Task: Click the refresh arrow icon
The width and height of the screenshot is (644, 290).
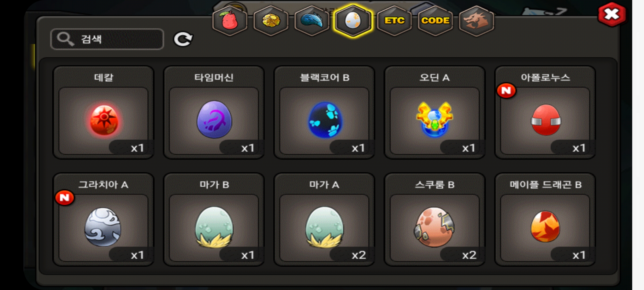Action: (183, 39)
